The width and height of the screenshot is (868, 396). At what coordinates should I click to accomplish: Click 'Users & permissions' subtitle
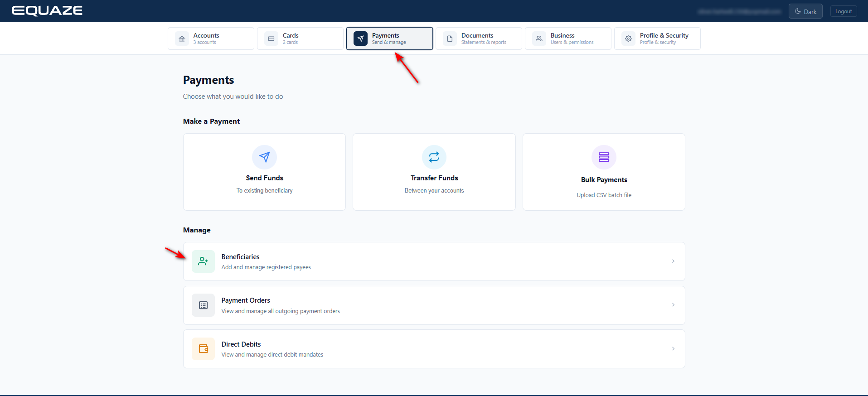(x=572, y=43)
